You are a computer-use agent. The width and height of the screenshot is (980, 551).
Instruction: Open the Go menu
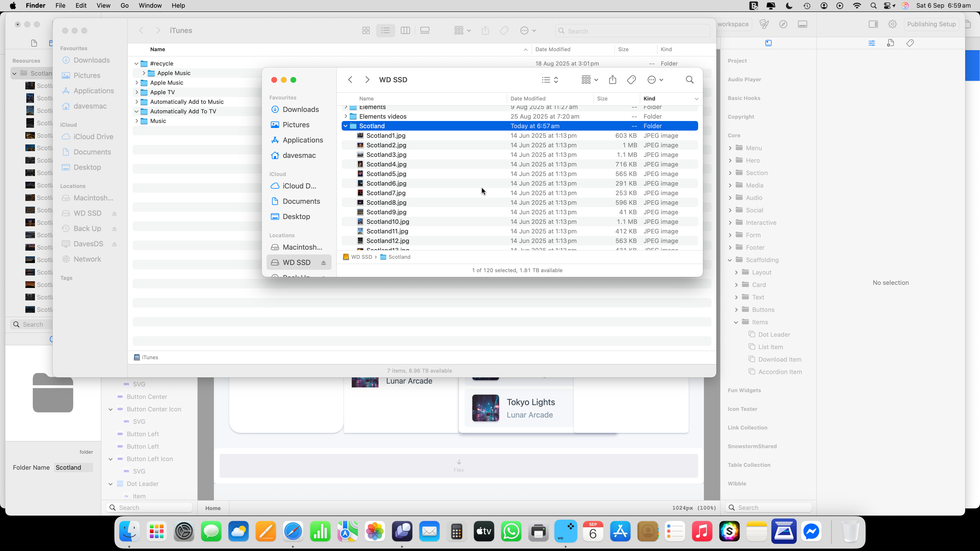(x=124, y=5)
